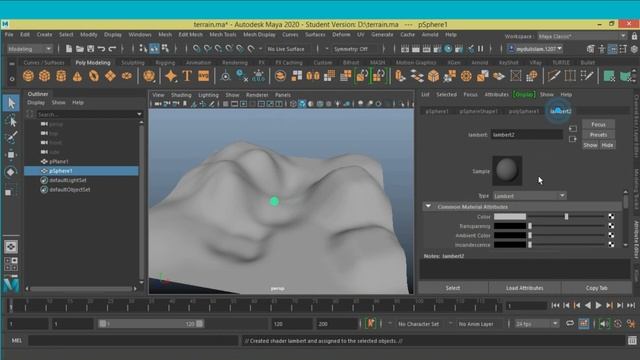Open the No Character Set dropdown
The image size is (640, 360).
click(x=418, y=324)
